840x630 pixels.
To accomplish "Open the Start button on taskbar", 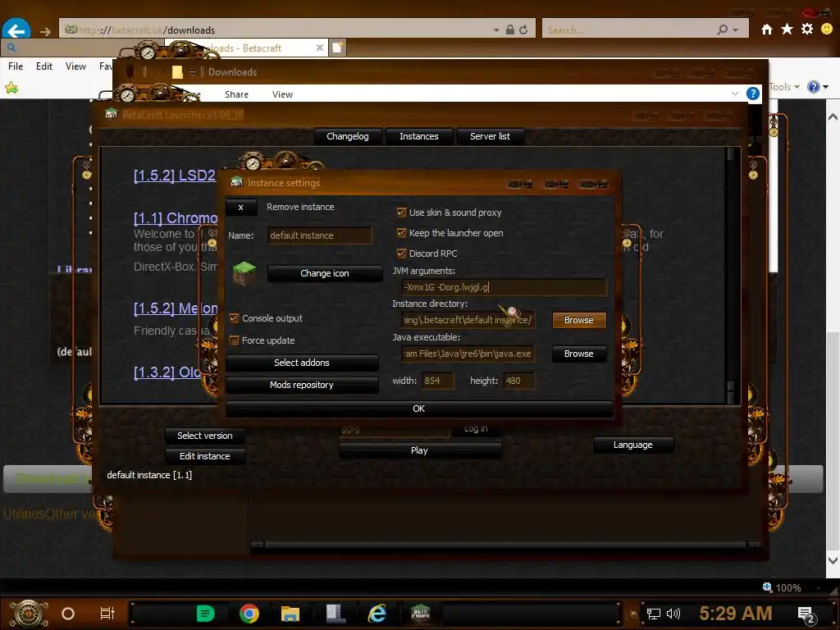I will [x=29, y=614].
